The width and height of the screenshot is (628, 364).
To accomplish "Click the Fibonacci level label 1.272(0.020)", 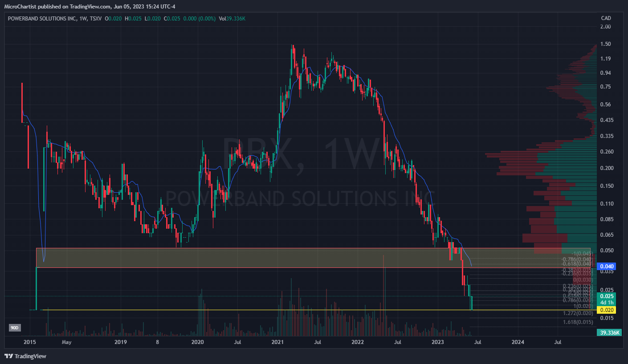I will click(x=578, y=313).
